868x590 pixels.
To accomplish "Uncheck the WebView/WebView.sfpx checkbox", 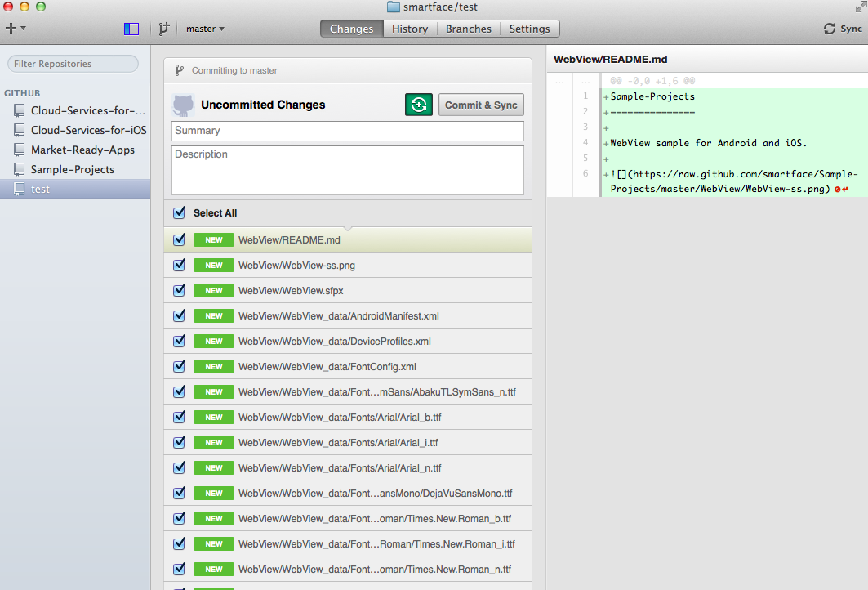I will (179, 290).
